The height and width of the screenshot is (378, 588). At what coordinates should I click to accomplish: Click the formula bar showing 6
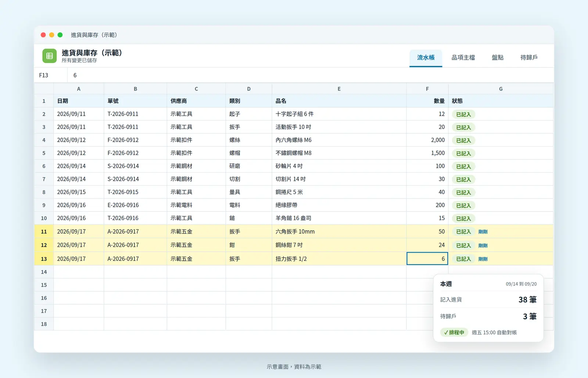311,75
